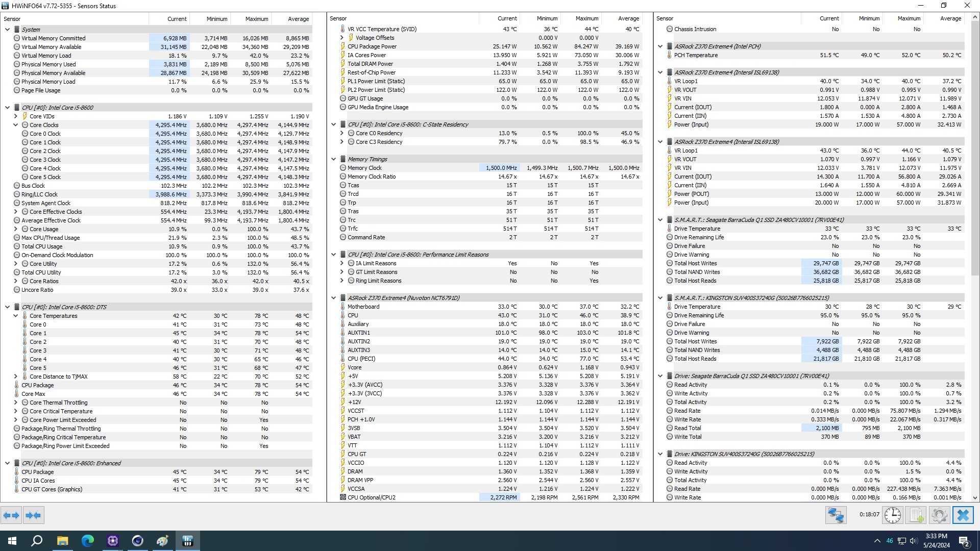The height and width of the screenshot is (551, 980).
Task: Click the CPU Optional/CPU2 fan icon
Action: (x=343, y=497)
